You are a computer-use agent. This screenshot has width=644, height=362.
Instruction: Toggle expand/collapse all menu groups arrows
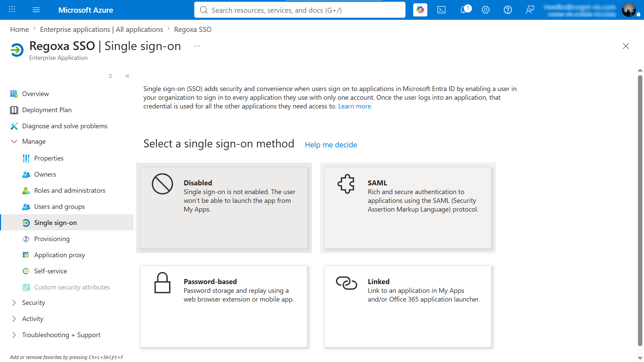tap(110, 76)
